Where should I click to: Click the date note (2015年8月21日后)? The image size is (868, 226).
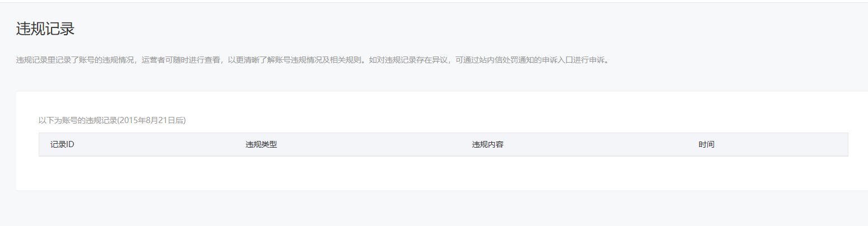click(x=151, y=120)
